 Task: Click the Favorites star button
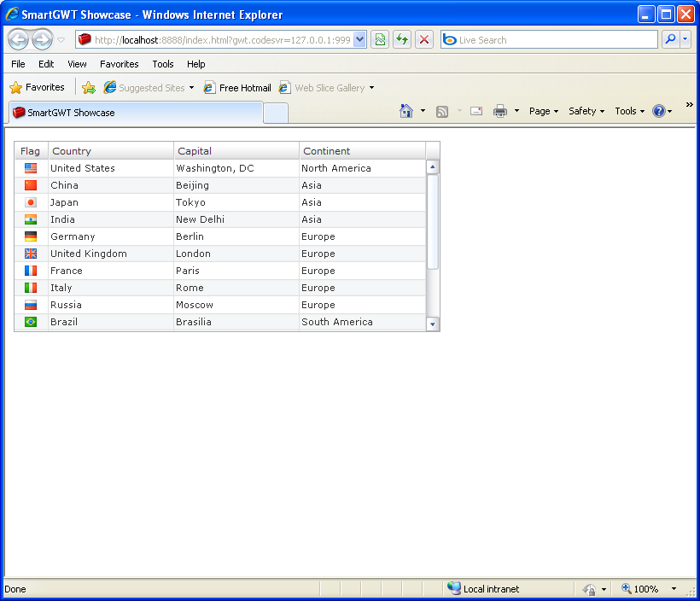point(37,87)
